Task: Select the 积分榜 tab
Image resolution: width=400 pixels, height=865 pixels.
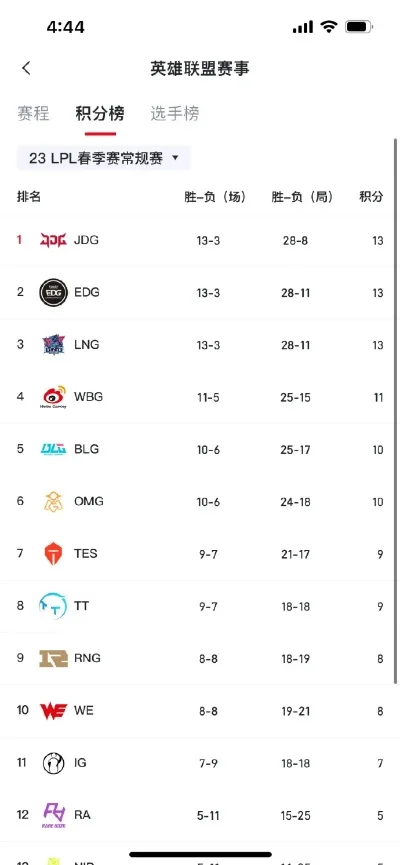Action: (100, 114)
